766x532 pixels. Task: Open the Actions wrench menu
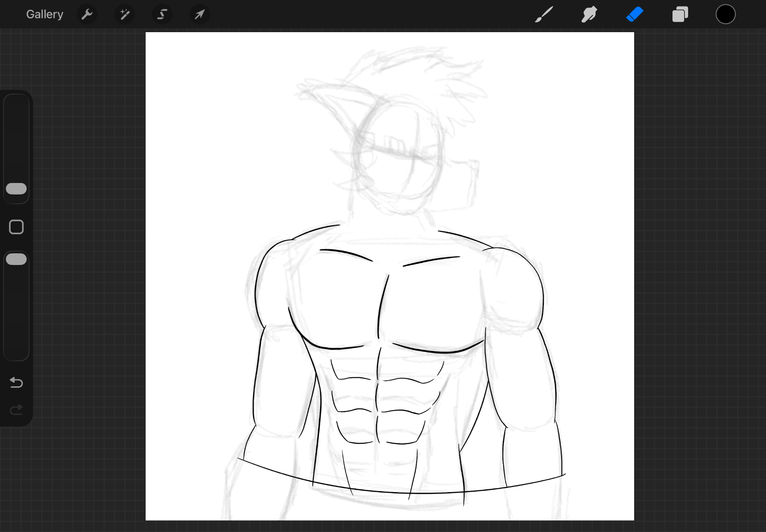tap(87, 15)
